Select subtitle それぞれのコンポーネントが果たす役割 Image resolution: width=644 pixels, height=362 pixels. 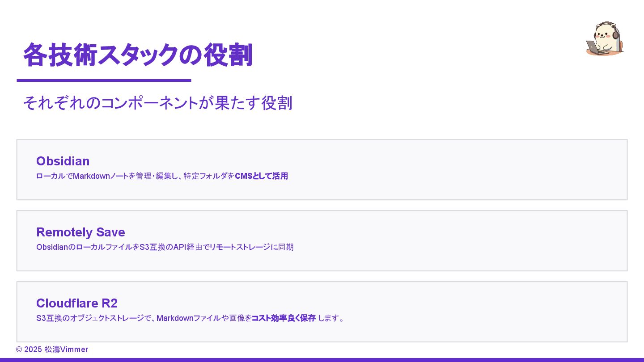pos(157,103)
